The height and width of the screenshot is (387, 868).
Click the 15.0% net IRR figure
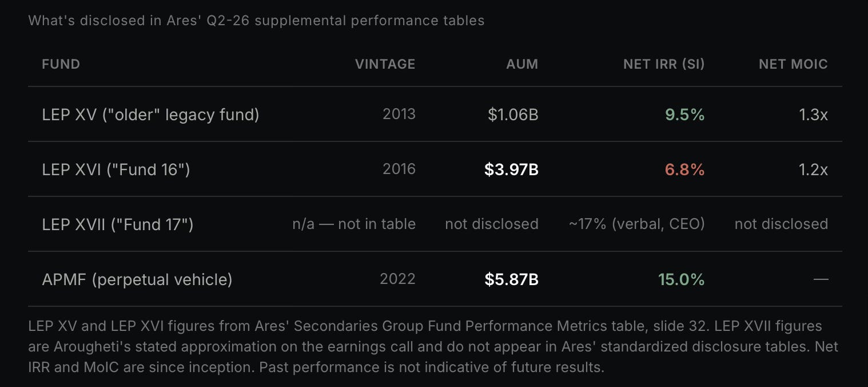point(682,280)
